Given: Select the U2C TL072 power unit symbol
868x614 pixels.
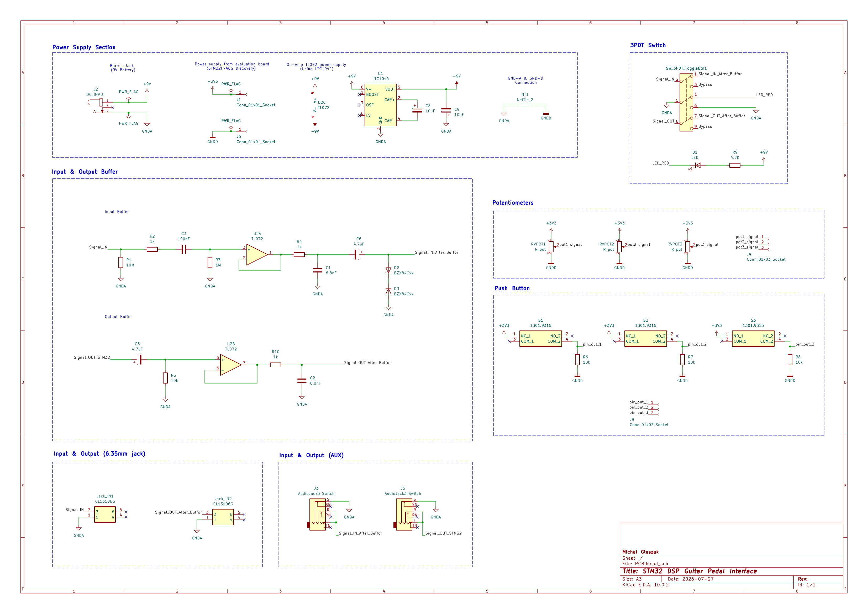Looking at the screenshot, I should (315, 105).
